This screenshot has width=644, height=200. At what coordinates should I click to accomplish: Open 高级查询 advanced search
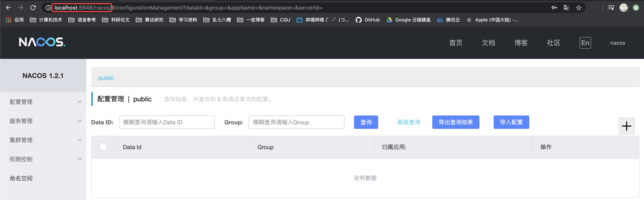tap(408, 122)
